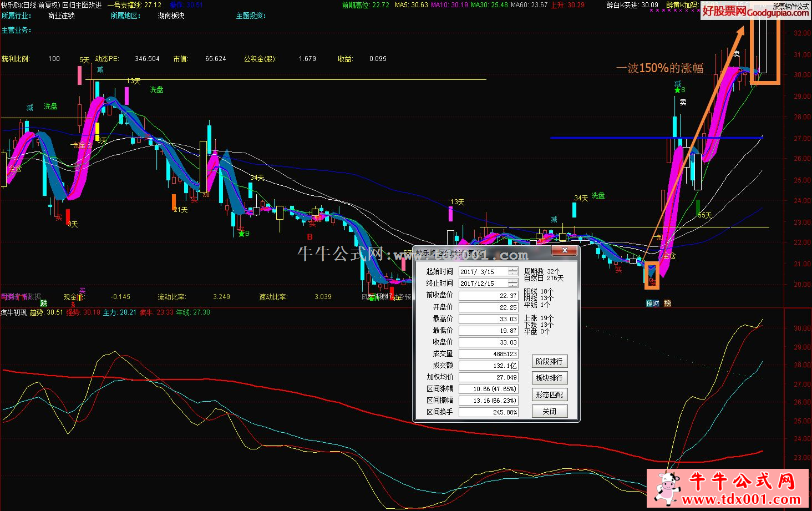Click the 市值 value 65.624
This screenshot has width=812, height=511.
[x=216, y=59]
